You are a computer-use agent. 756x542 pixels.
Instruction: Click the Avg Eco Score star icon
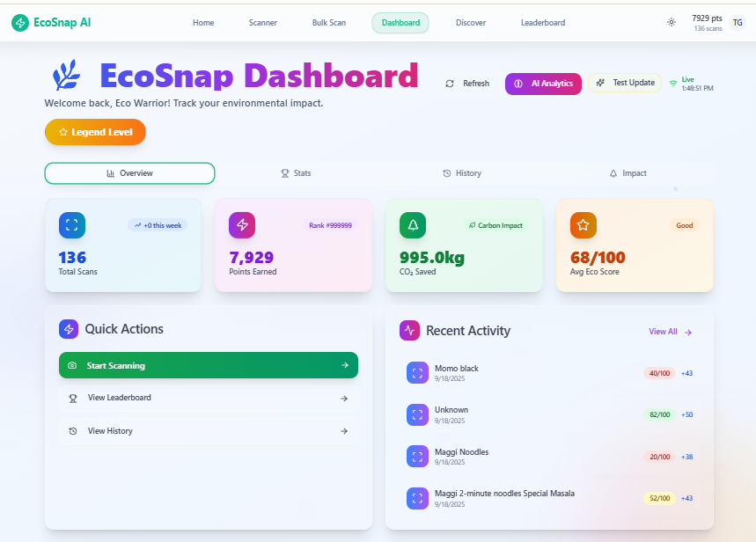(x=583, y=225)
